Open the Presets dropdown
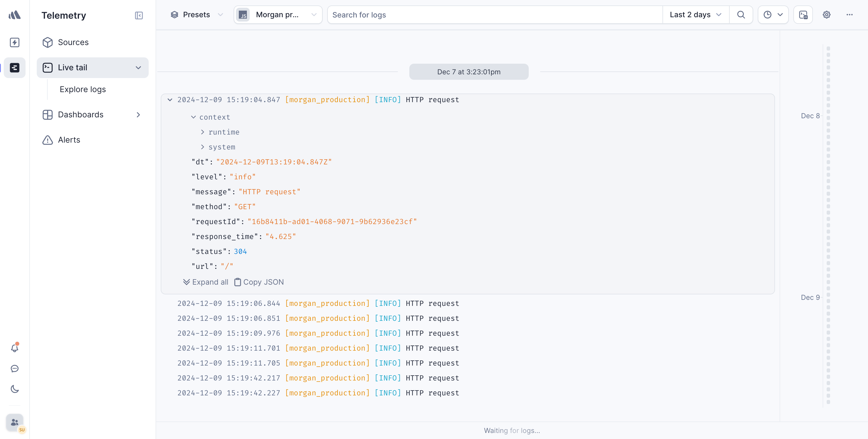Viewport: 868px width, 439px height. coord(197,15)
